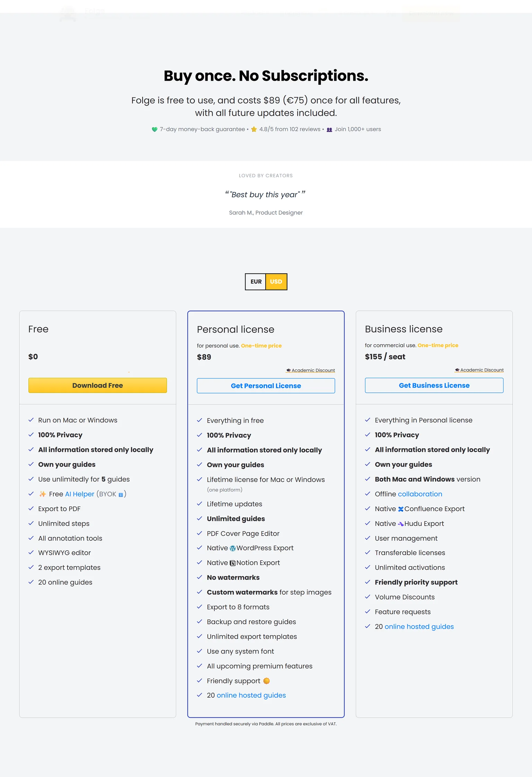Click 'Custom watermarks for step images' feature
Screen dimensions: 532x777
click(x=269, y=592)
